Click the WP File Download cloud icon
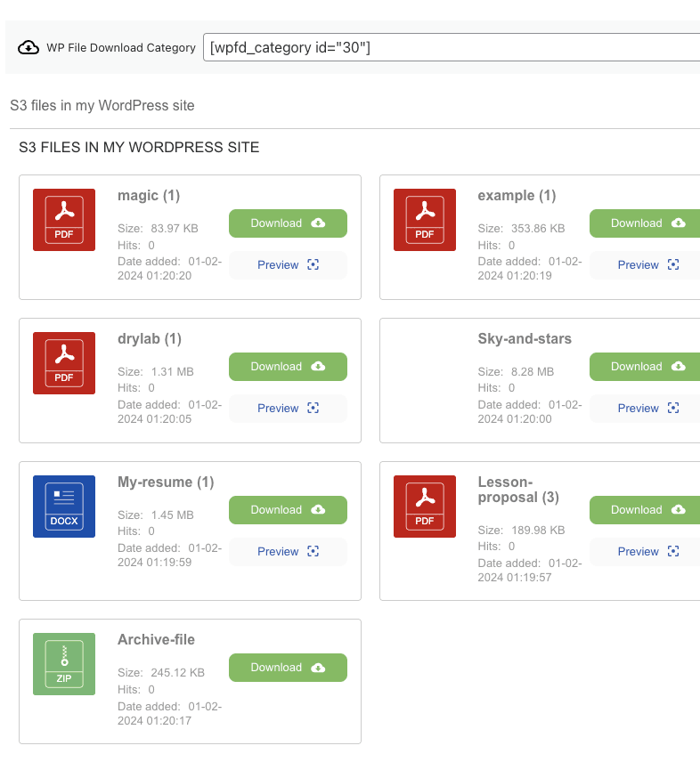The width and height of the screenshot is (700, 762). click(x=28, y=47)
